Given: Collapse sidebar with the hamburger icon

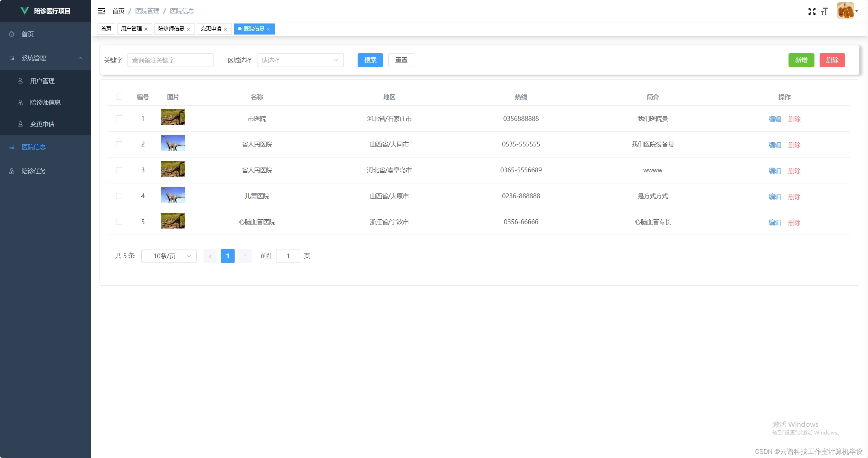Looking at the screenshot, I should (x=101, y=11).
